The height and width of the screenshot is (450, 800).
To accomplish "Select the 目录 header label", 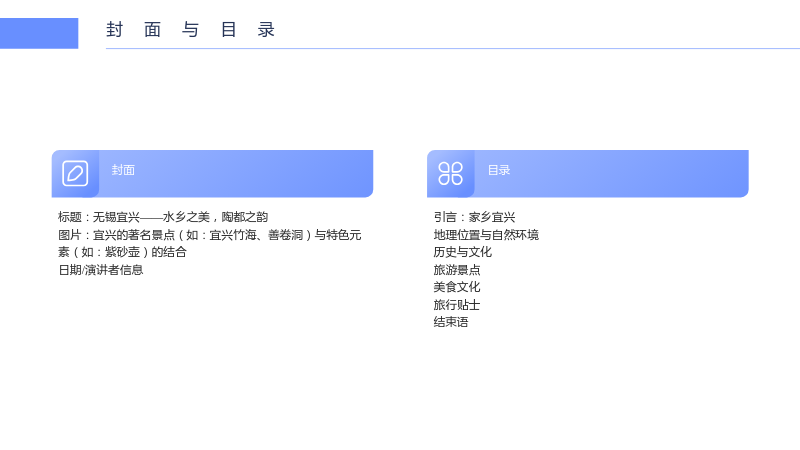I will pyautogui.click(x=498, y=170).
